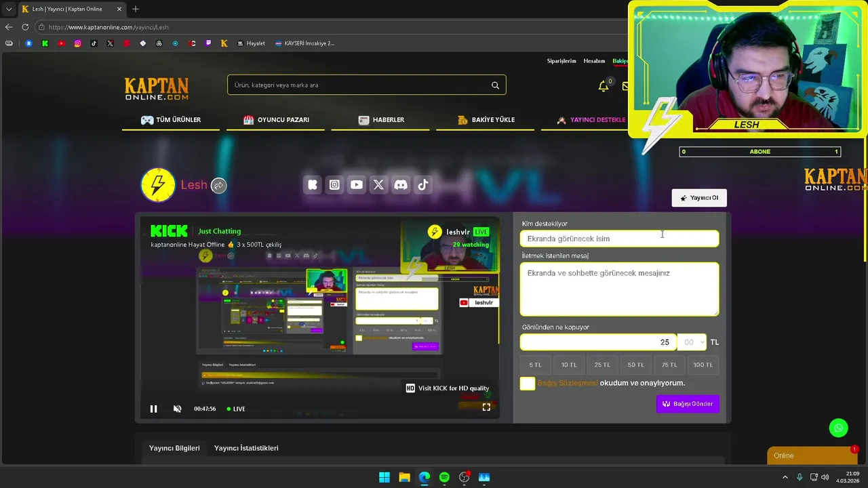This screenshot has height=488, width=868.
Task: Unmute the stream with the speaker icon
Action: (x=178, y=409)
